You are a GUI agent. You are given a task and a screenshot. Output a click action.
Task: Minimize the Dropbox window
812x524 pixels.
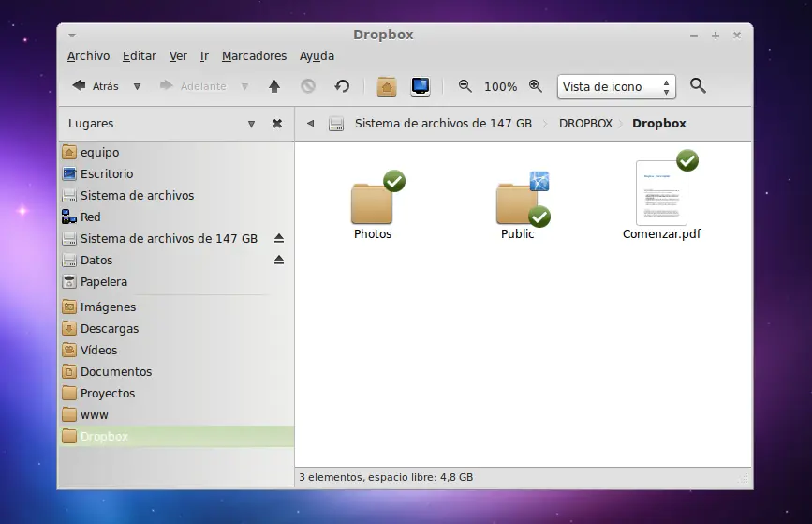click(694, 36)
